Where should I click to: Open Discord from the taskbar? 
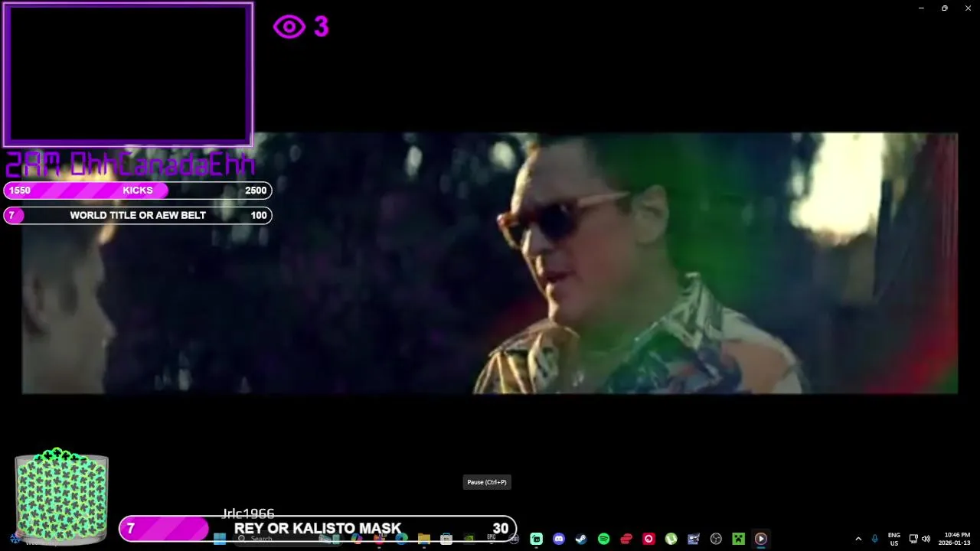coord(559,539)
